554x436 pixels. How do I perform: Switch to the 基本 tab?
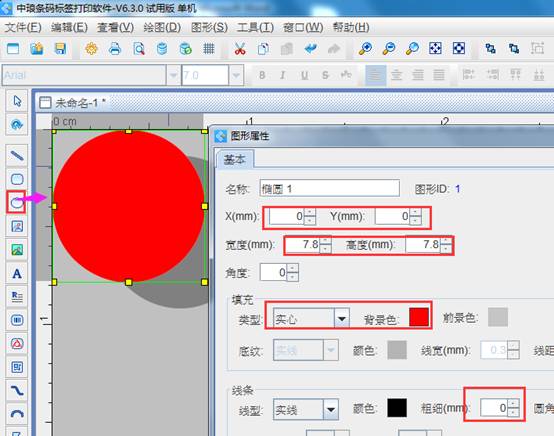click(235, 160)
